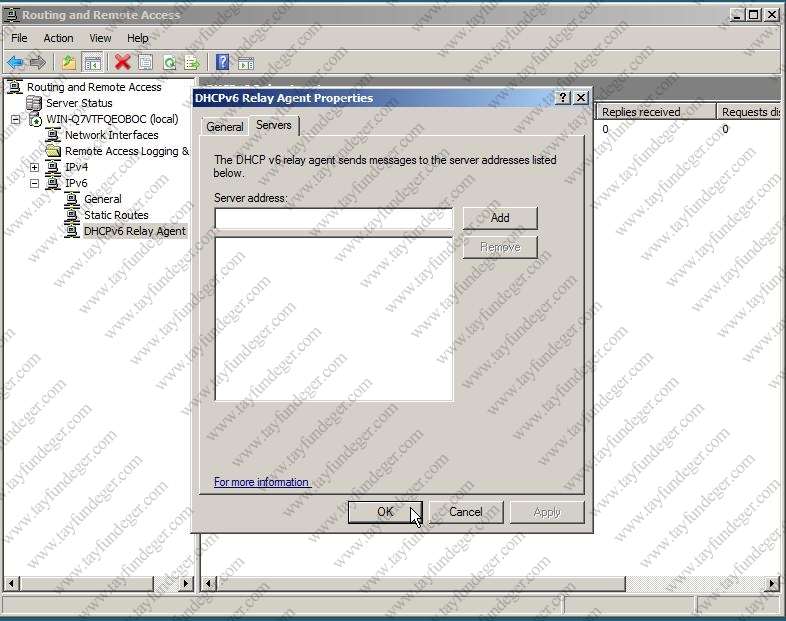This screenshot has width=786, height=621.
Task: Open the Help toolbar icon
Action: 222,63
